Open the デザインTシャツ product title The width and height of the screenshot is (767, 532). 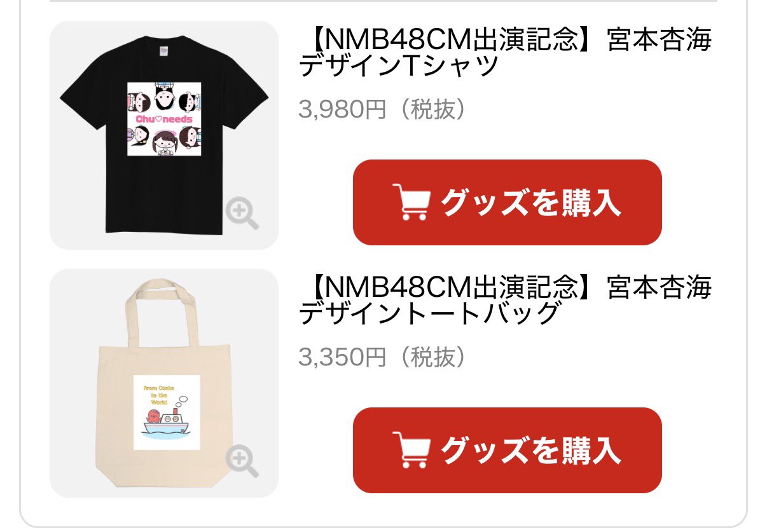pyautogui.click(x=506, y=53)
